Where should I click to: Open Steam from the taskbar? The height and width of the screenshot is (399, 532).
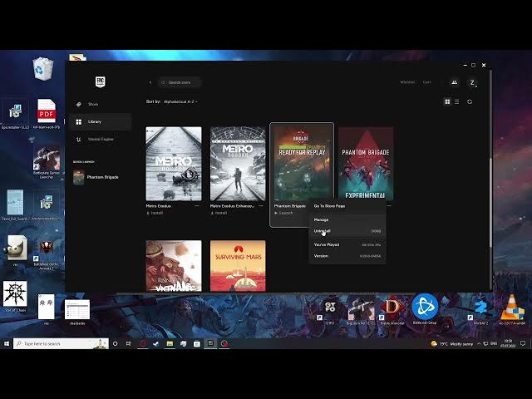click(x=156, y=343)
